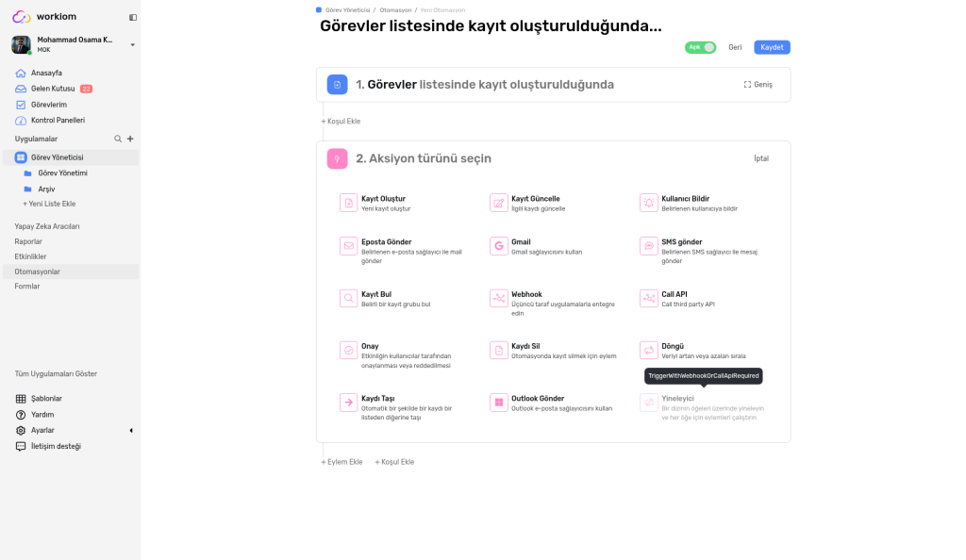
Task: Click the Ayarlar gear icon
Action: (21, 431)
